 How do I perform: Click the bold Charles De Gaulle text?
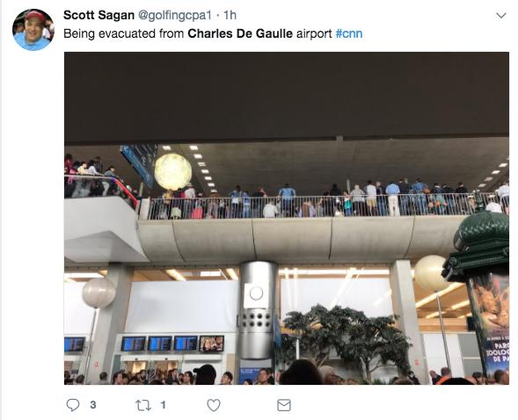[x=240, y=33]
